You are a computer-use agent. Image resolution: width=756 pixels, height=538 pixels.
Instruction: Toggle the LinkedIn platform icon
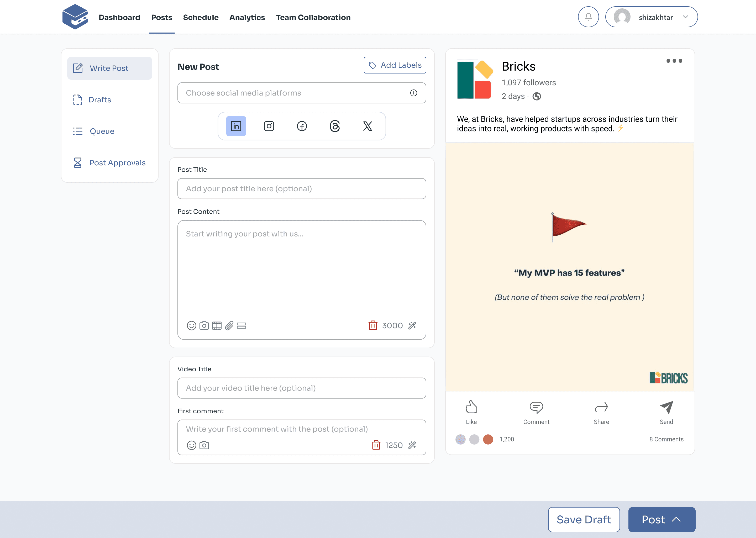[236, 126]
